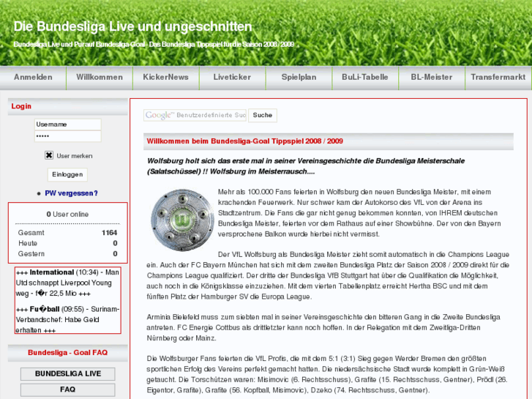Viewport: 532px width, 399px height.
Task: Click the site subtitle mentioning Saison 2008 / 2009
Action: 154,45
